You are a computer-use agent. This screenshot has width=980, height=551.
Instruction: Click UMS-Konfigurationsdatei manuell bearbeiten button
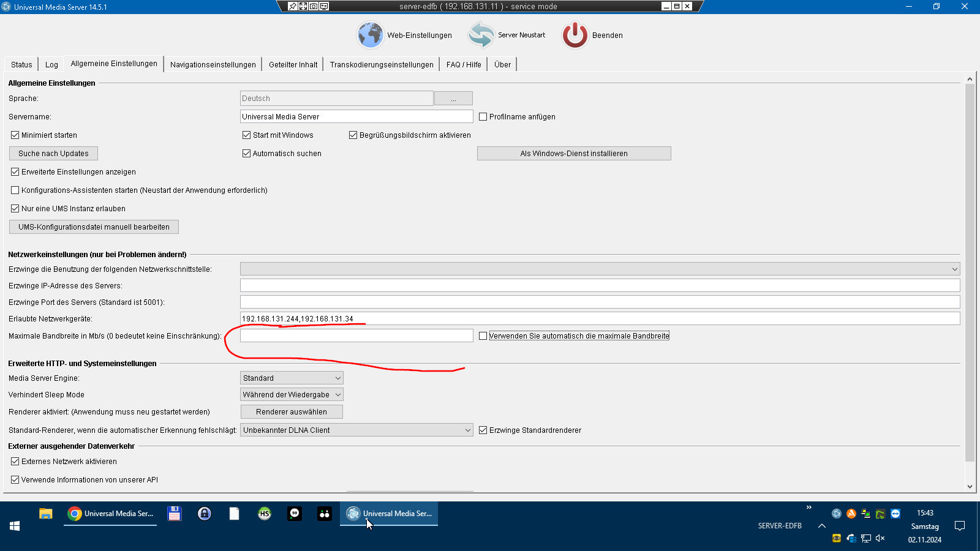coord(94,227)
